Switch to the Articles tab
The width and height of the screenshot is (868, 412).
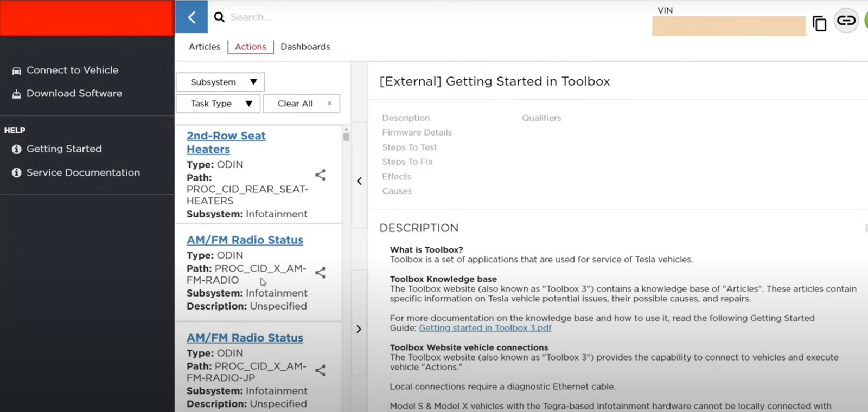[205, 47]
